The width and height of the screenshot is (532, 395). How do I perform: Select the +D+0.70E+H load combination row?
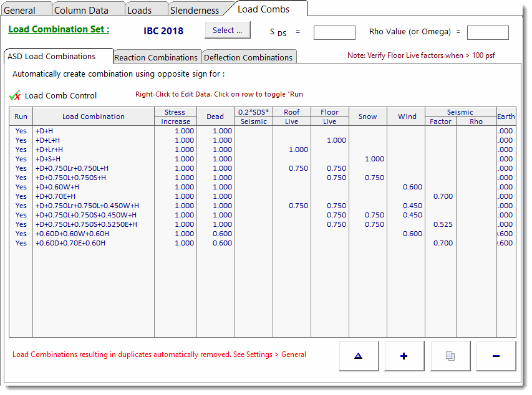(x=94, y=196)
